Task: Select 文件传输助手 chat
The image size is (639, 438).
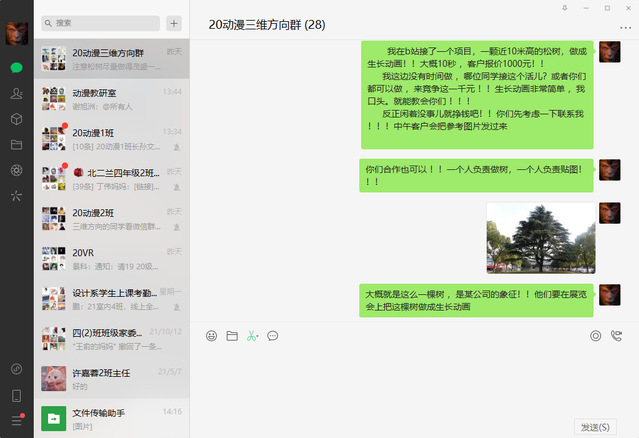Action: (112, 418)
